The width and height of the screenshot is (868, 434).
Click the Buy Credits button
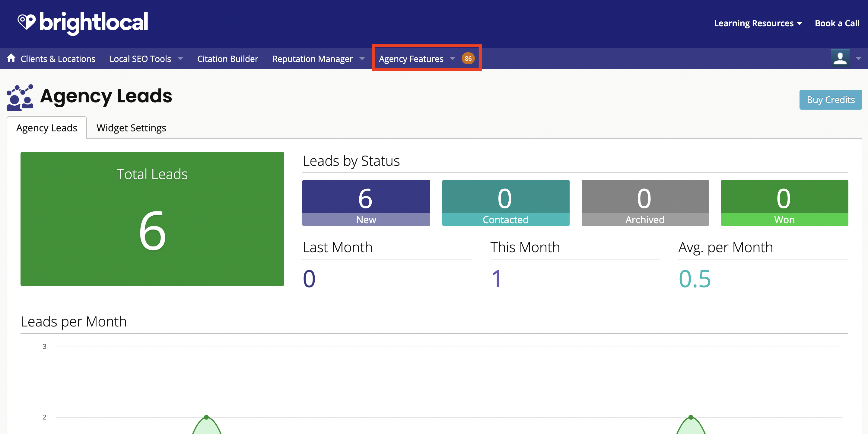tap(830, 100)
